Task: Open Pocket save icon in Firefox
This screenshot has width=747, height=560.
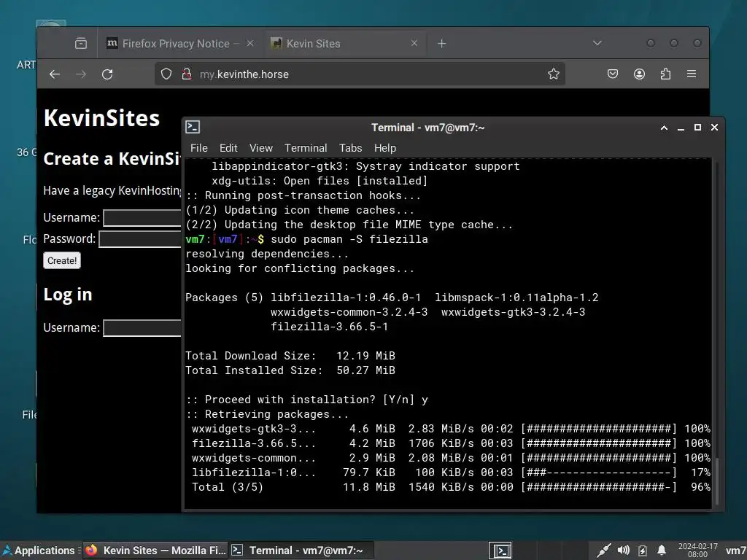Action: (613, 74)
